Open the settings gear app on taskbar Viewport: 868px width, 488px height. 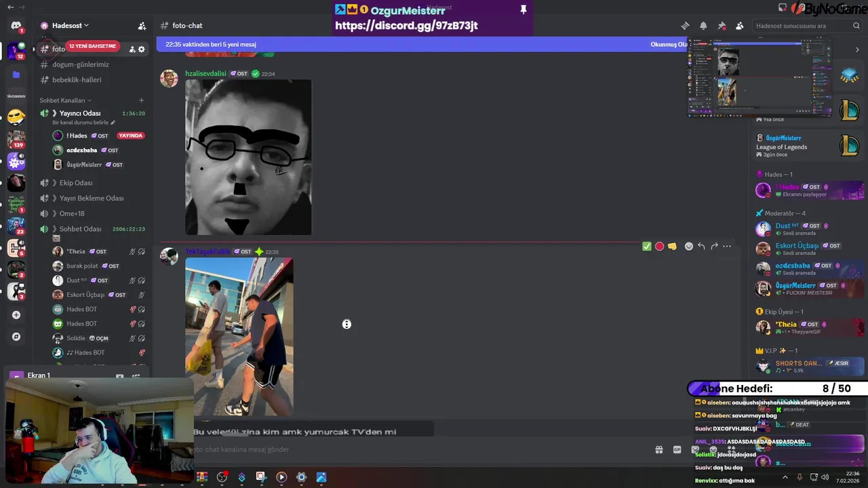pyautogui.click(x=301, y=477)
